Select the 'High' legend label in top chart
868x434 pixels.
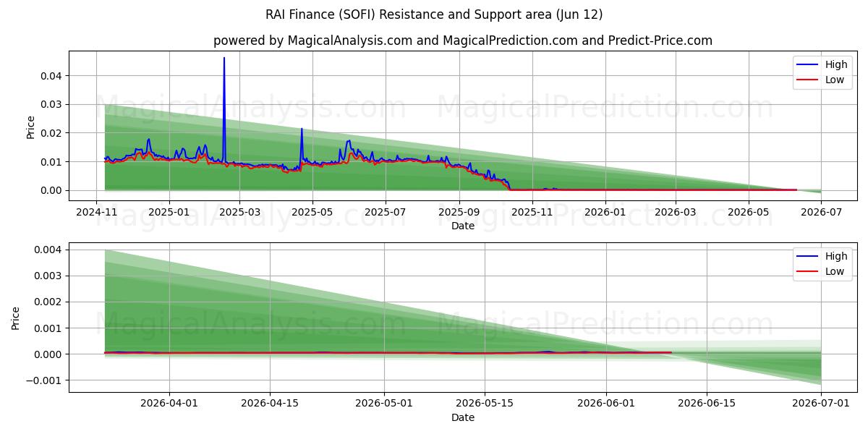click(x=836, y=64)
